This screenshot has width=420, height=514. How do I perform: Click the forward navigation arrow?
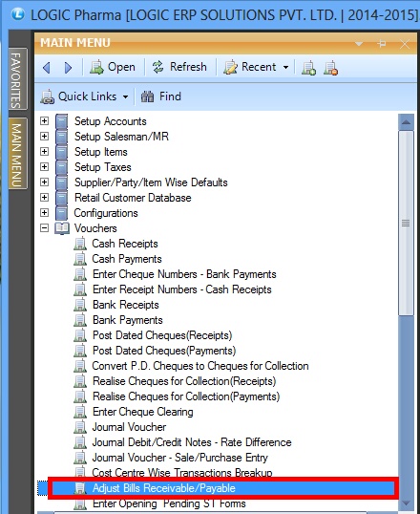(68, 68)
